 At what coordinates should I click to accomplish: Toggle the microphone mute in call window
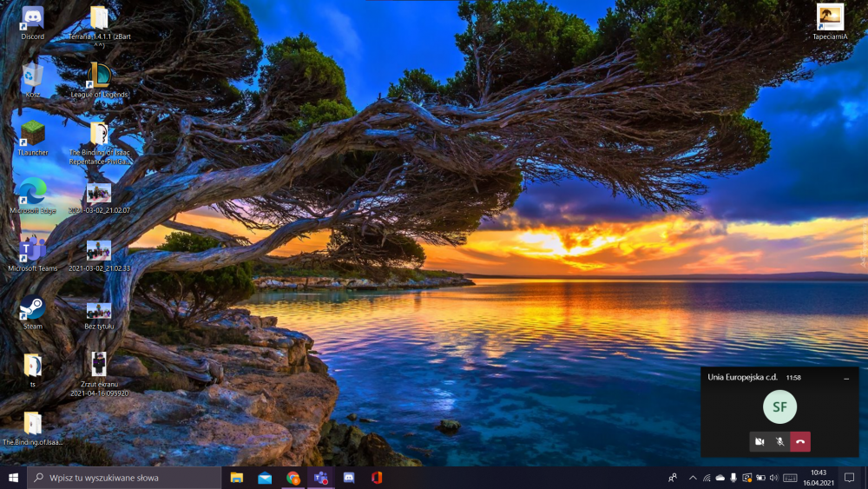pos(779,442)
